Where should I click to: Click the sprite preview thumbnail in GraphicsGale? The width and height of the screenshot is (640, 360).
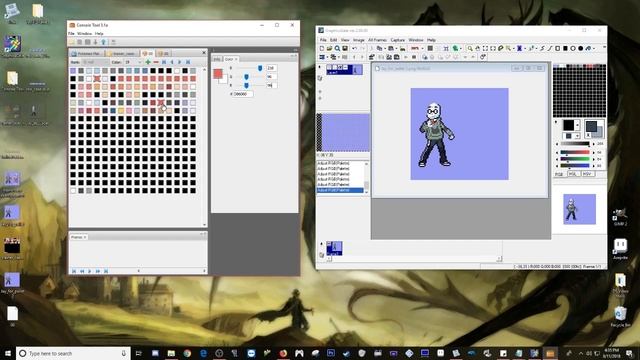pyautogui.click(x=579, y=209)
